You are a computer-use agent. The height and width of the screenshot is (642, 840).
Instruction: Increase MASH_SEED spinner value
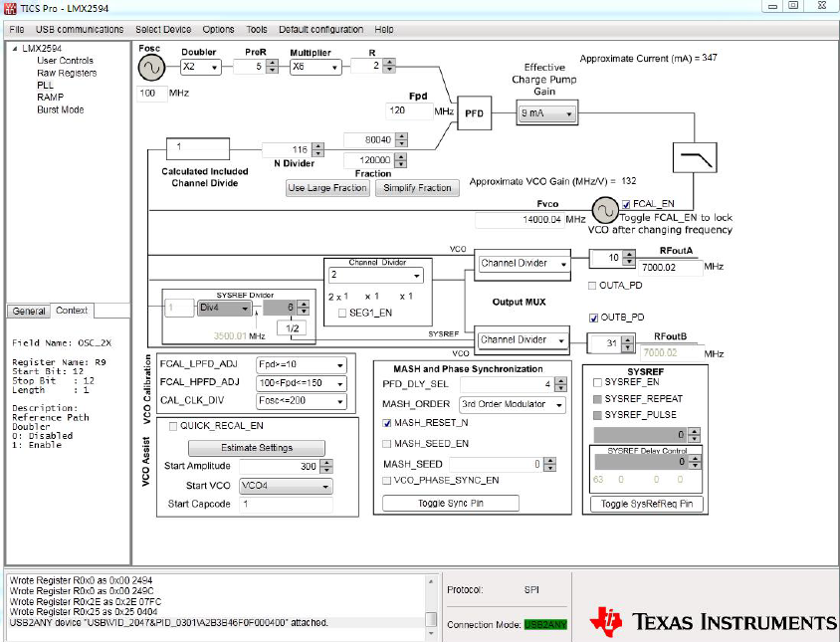coord(550,461)
